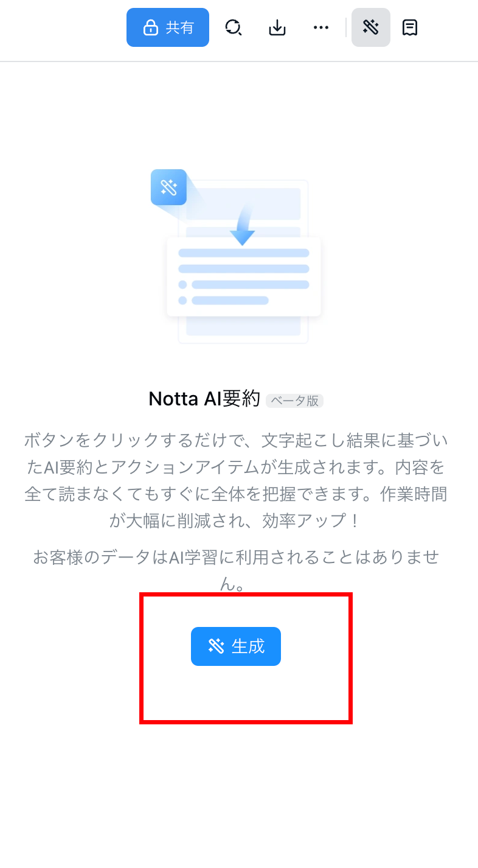478x868 pixels.
Task: Click the faded document page behind summary card
Action: tap(243, 262)
